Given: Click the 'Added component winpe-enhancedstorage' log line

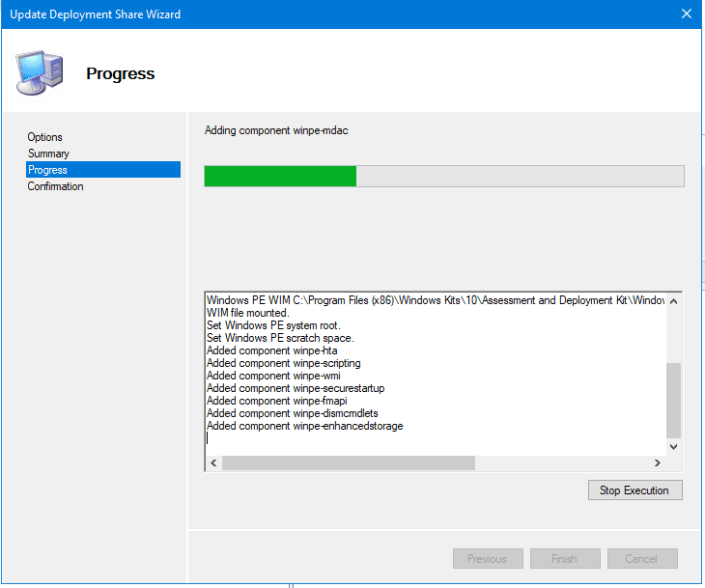Looking at the screenshot, I should [304, 426].
